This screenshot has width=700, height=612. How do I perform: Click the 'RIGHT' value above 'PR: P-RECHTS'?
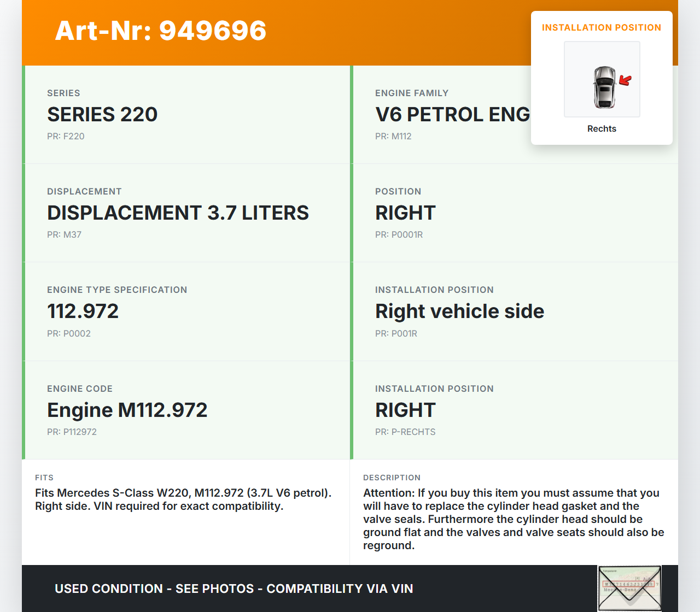pyautogui.click(x=405, y=410)
